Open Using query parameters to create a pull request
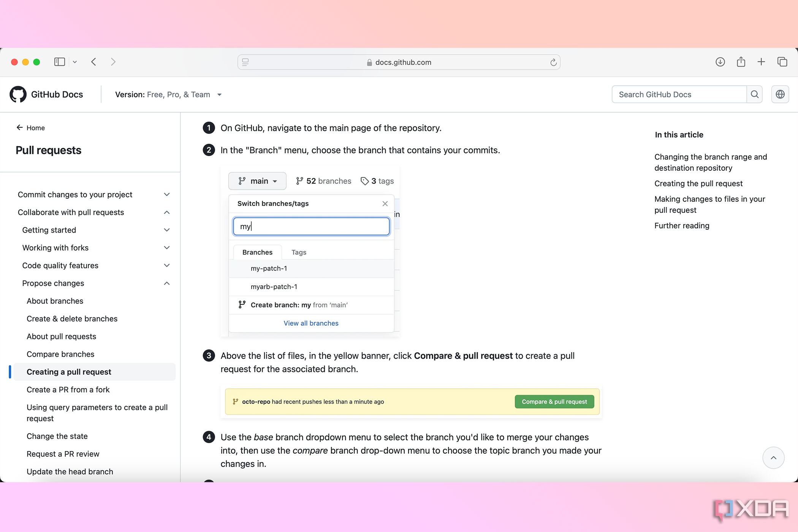Viewport: 798px width, 532px height. [x=97, y=413]
